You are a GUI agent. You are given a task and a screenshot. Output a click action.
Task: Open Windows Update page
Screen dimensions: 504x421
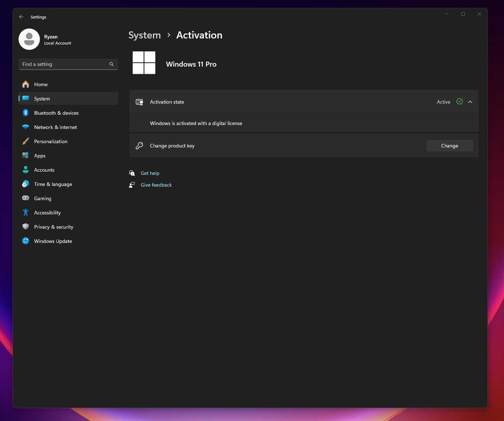click(68, 241)
